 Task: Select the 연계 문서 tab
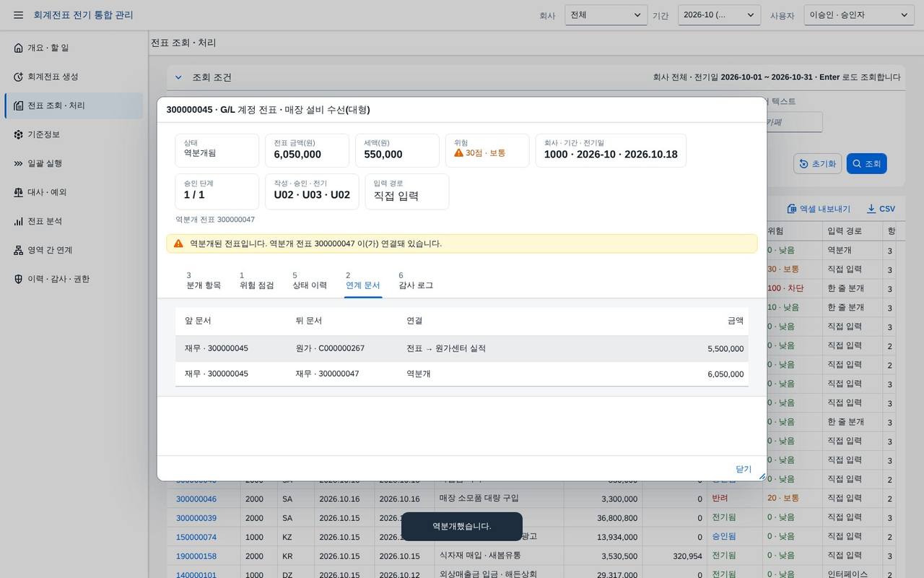[x=363, y=281]
